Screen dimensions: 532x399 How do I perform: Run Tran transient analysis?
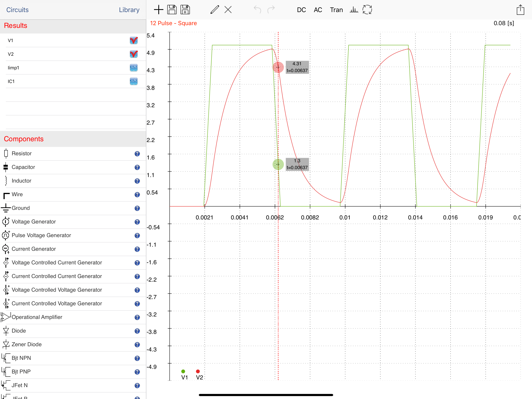(336, 10)
